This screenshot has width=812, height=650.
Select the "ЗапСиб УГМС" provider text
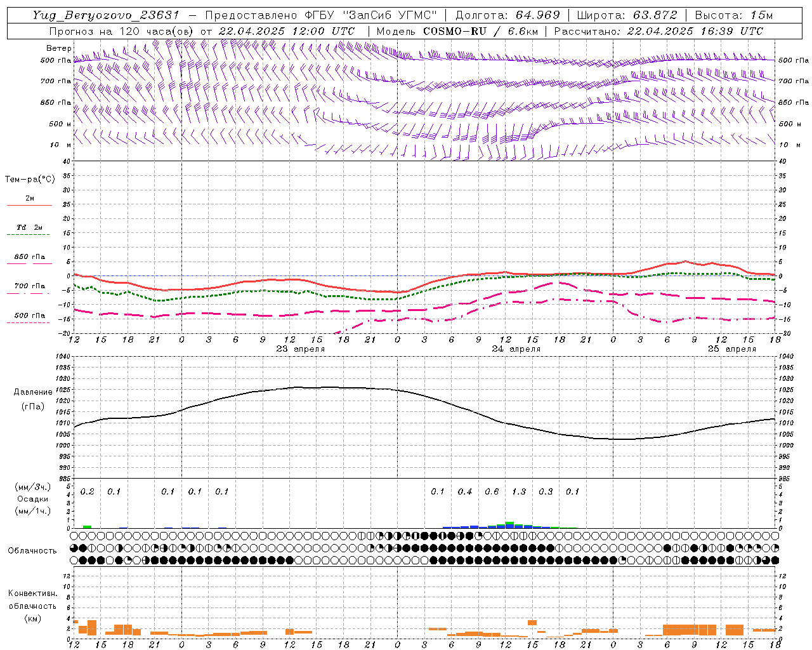click(390, 15)
